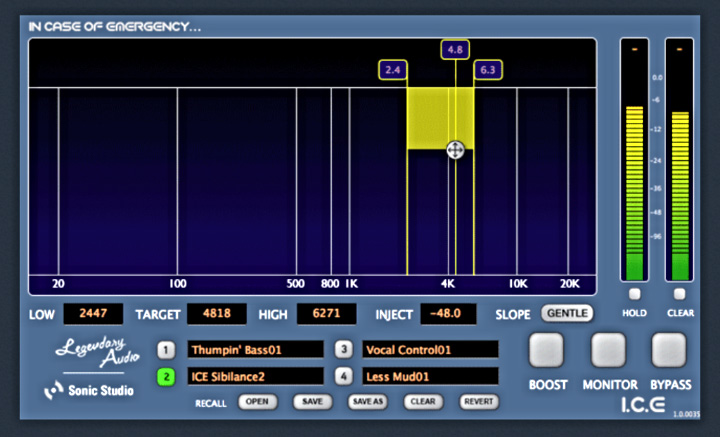The image size is (720, 437).
Task: Toggle the MONITOR square button
Action: (609, 350)
